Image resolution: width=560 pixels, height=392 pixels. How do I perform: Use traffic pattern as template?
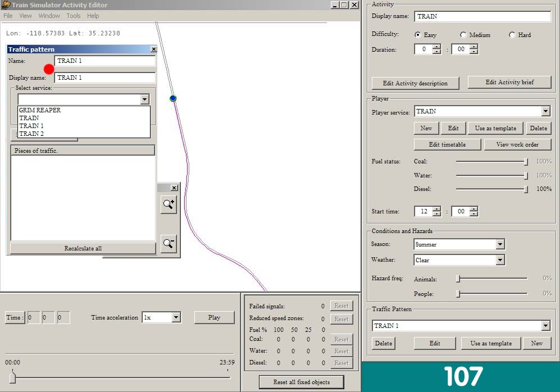point(491,344)
